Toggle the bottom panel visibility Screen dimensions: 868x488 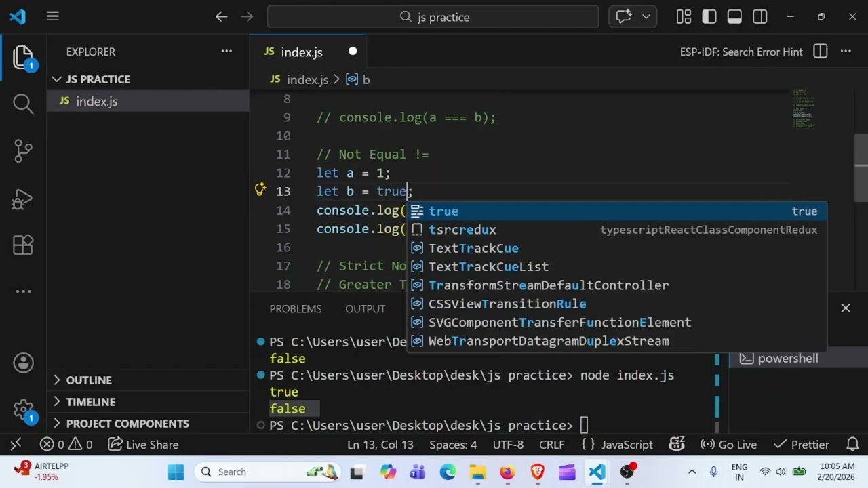click(x=734, y=17)
